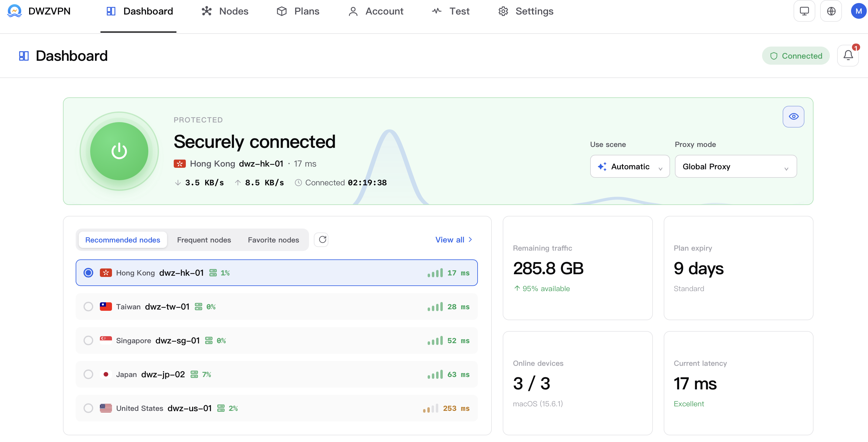Select the Hong Kong dwz-hk-01 radio button

(88, 272)
